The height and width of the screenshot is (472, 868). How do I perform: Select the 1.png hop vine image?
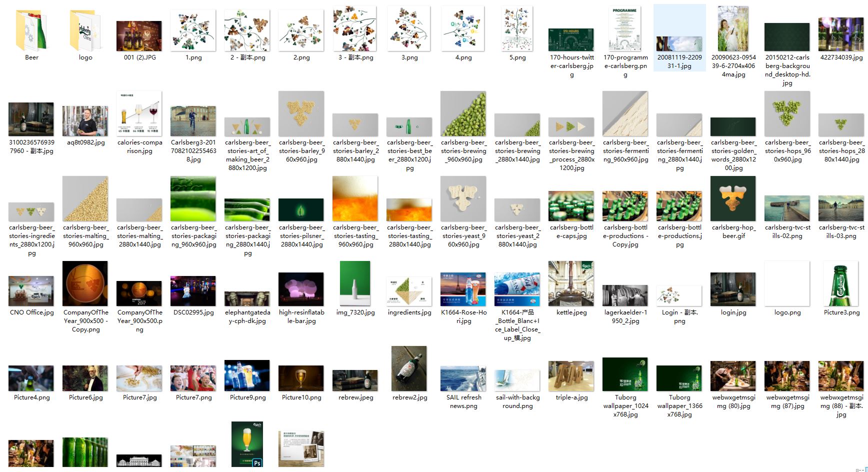[x=193, y=31]
